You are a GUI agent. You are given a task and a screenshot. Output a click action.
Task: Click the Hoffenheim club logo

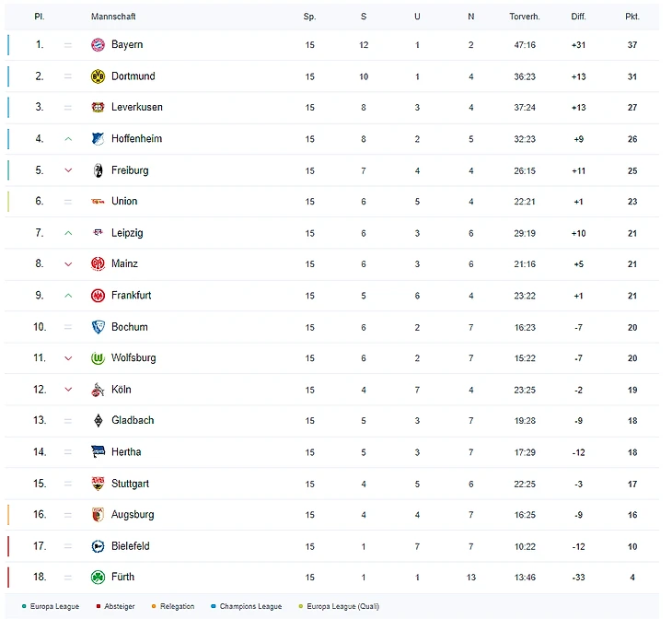click(98, 139)
